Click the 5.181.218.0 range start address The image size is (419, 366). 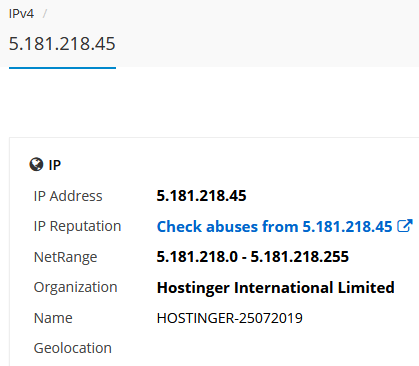point(197,257)
